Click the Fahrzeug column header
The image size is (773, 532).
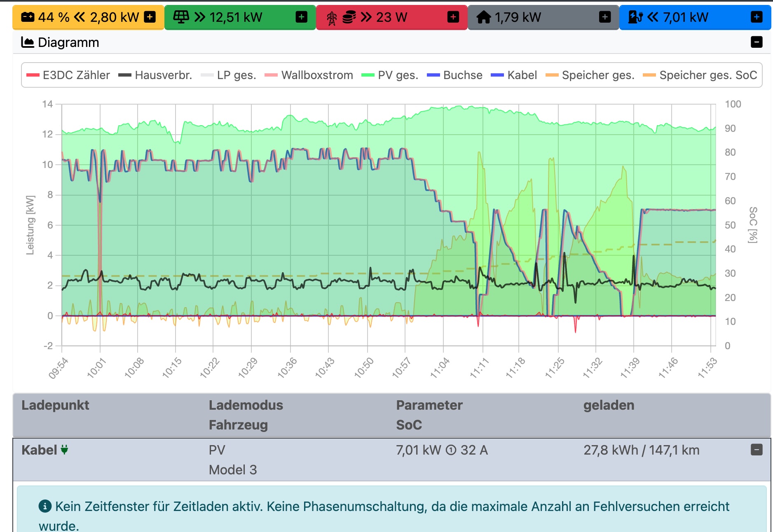coord(238,425)
